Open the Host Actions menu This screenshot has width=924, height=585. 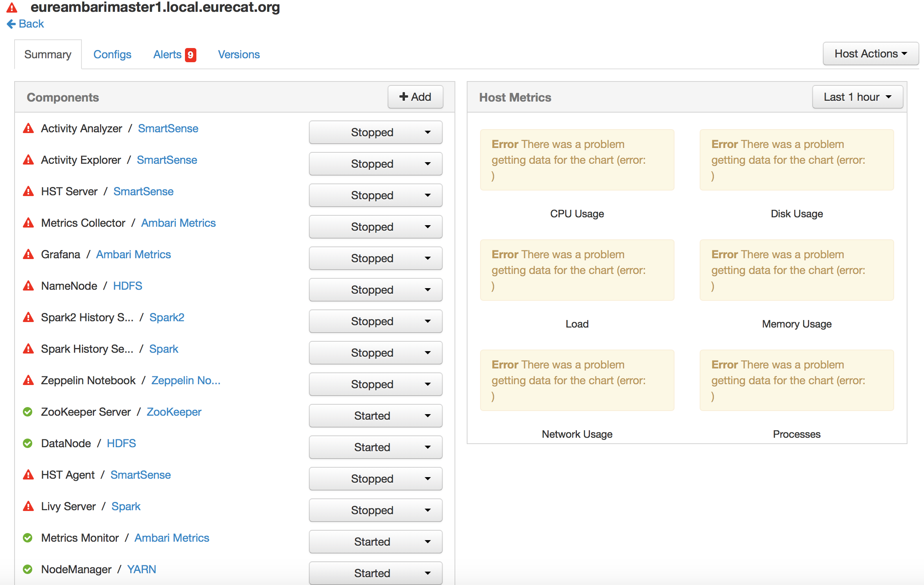click(x=870, y=54)
